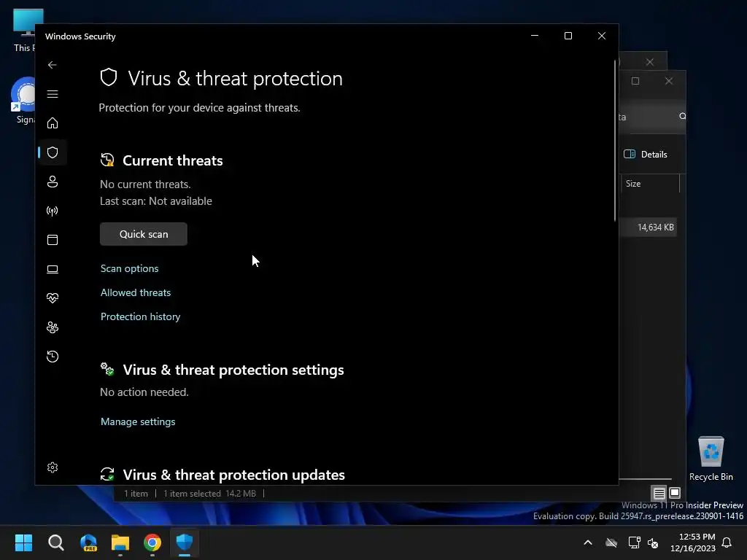Open the Windows Start menu
The width and height of the screenshot is (747, 560).
24,542
